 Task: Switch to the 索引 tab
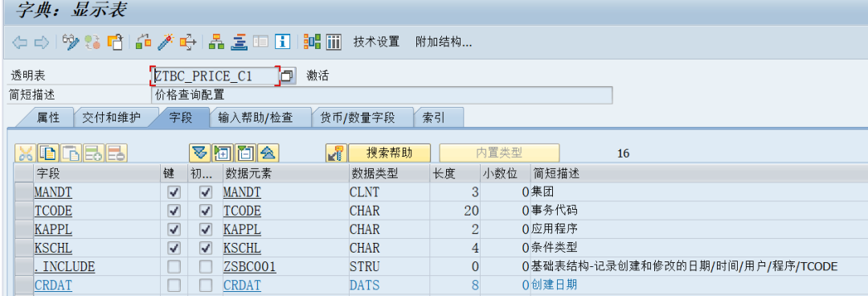click(435, 117)
